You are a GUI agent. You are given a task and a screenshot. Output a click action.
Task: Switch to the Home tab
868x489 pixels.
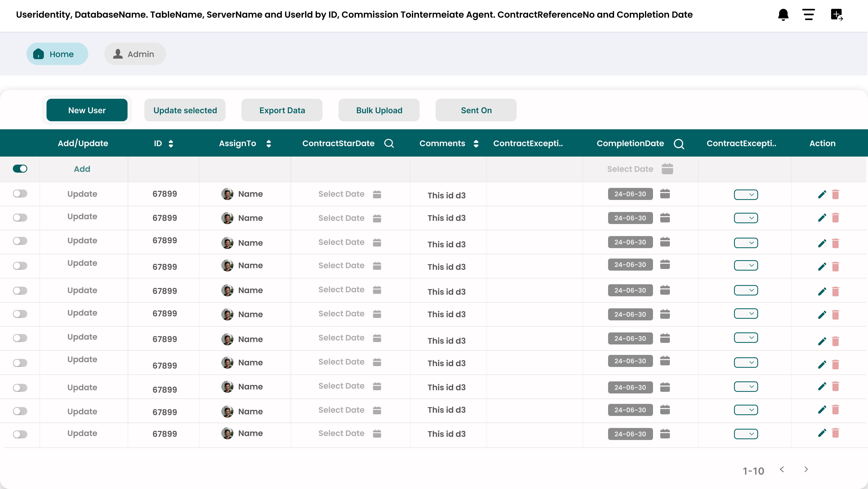point(57,54)
